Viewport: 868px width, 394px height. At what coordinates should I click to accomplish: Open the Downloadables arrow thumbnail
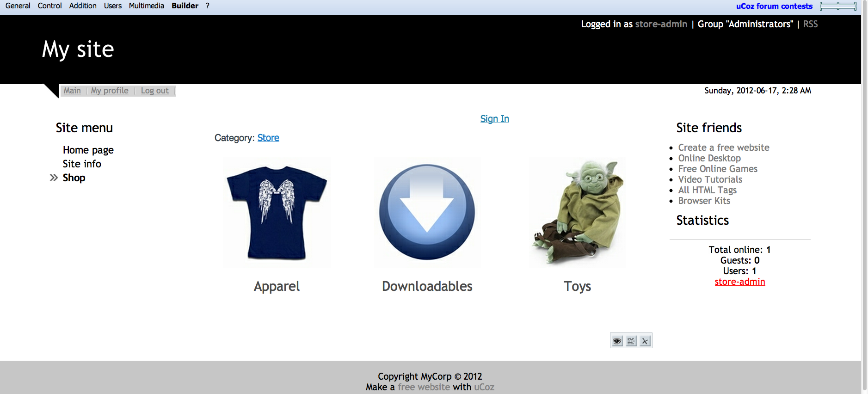click(x=427, y=213)
